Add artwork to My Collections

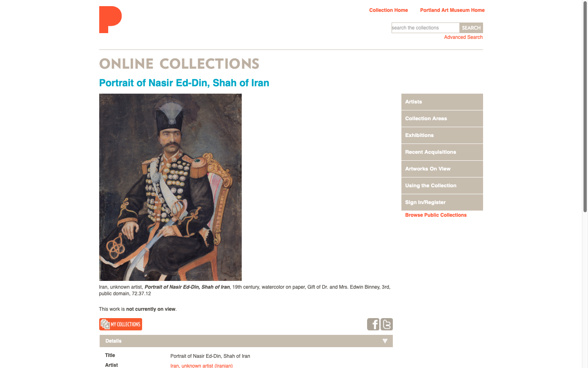[x=120, y=324]
